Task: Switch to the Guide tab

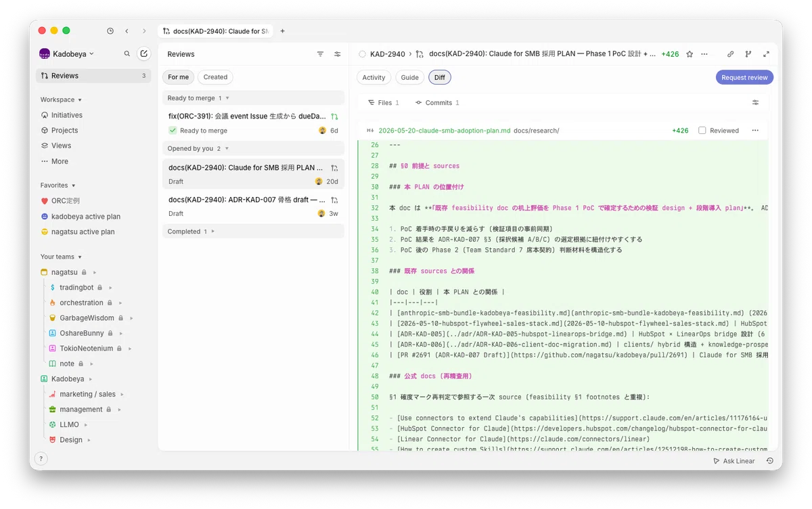Action: [410, 77]
